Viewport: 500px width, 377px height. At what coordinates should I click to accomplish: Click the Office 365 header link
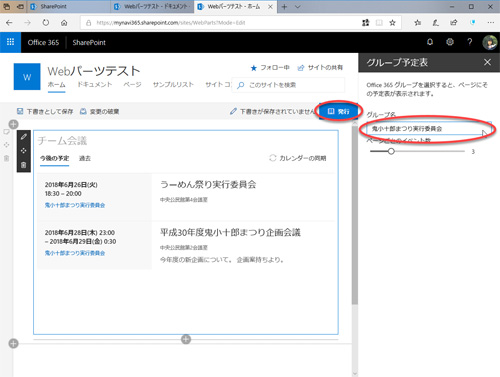coord(43,42)
